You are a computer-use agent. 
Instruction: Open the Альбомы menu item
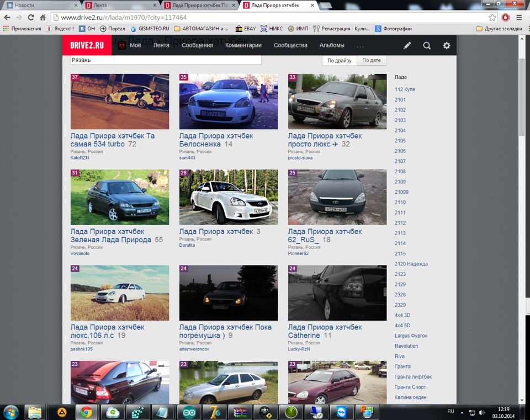(x=332, y=45)
